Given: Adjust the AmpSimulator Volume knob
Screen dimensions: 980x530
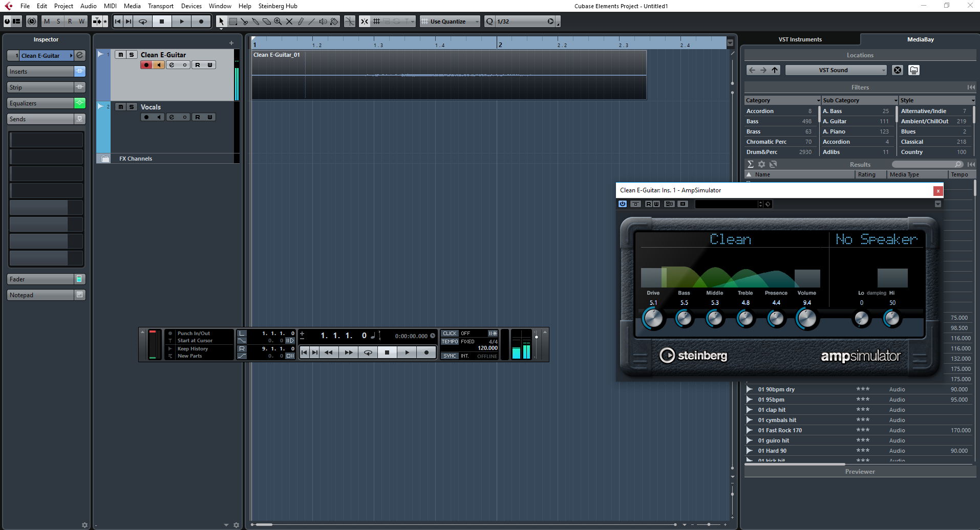Looking at the screenshot, I should [x=807, y=319].
